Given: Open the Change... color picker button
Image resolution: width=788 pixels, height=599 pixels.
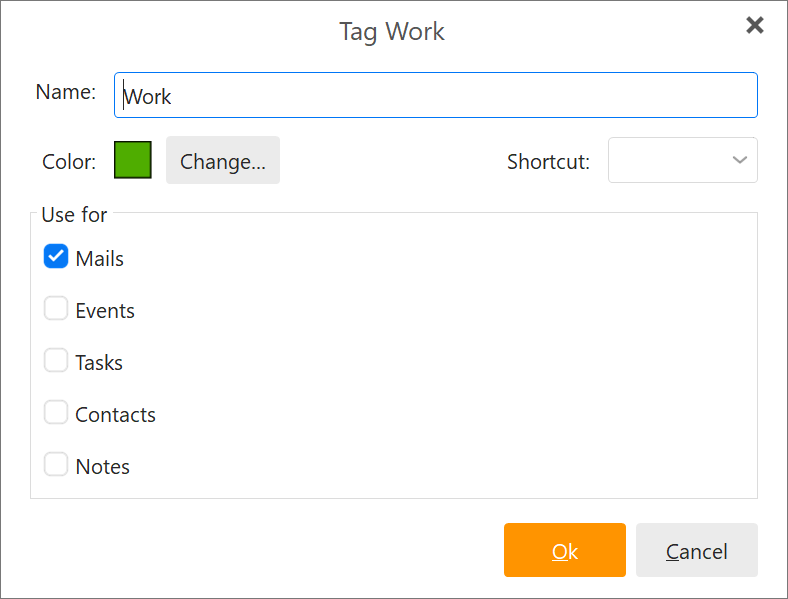Looking at the screenshot, I should [223, 160].
